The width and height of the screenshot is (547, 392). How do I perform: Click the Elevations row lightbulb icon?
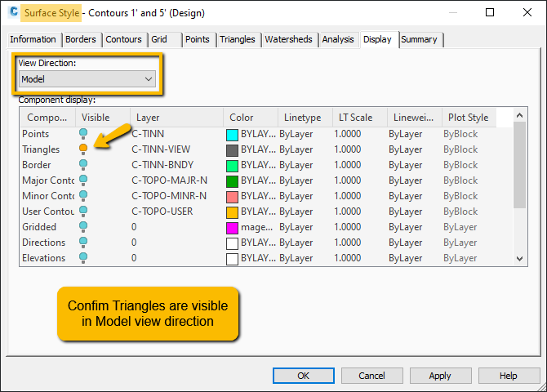pos(83,257)
